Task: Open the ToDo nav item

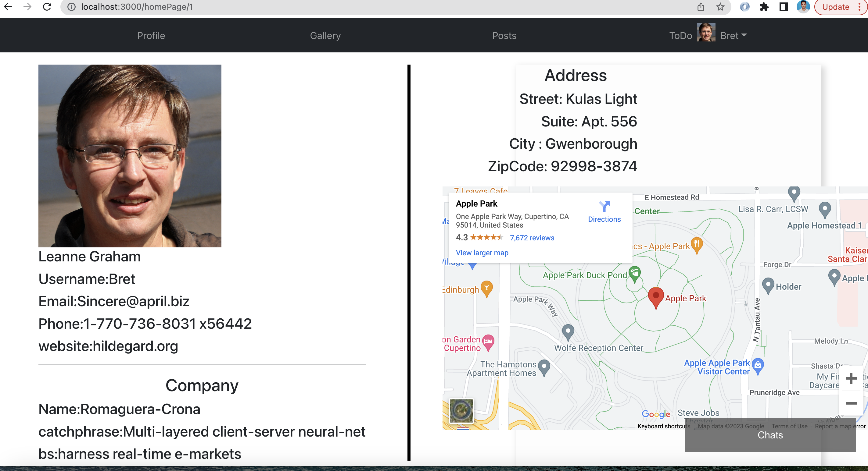Action: point(680,36)
